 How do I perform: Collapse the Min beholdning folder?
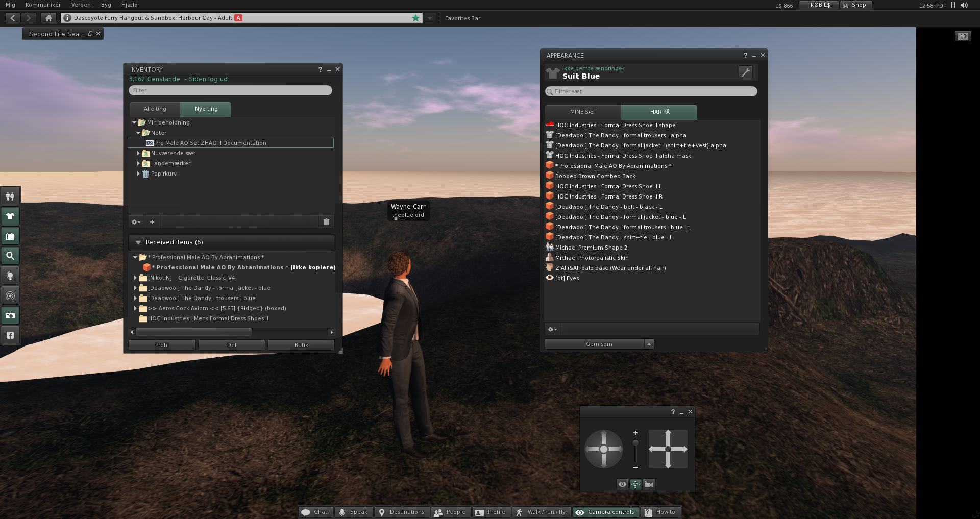pos(134,122)
